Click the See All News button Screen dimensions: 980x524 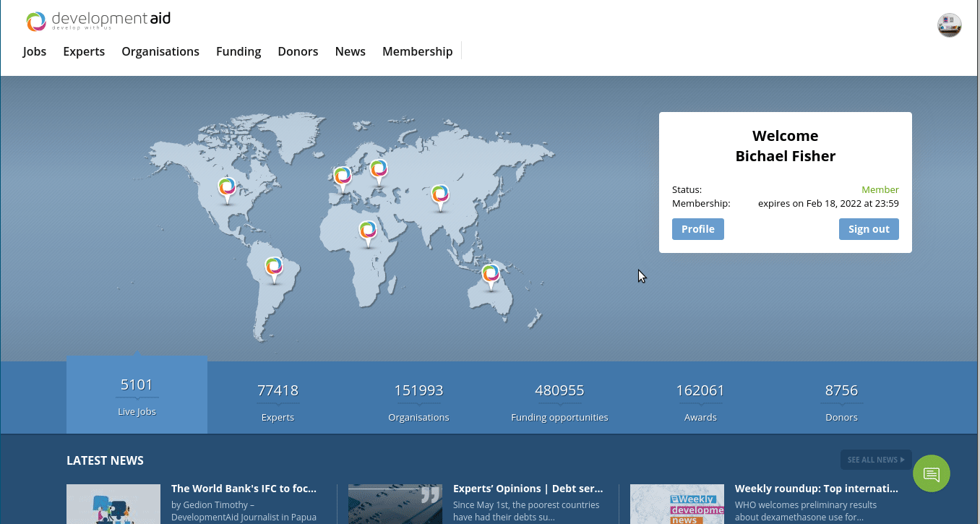pos(876,460)
